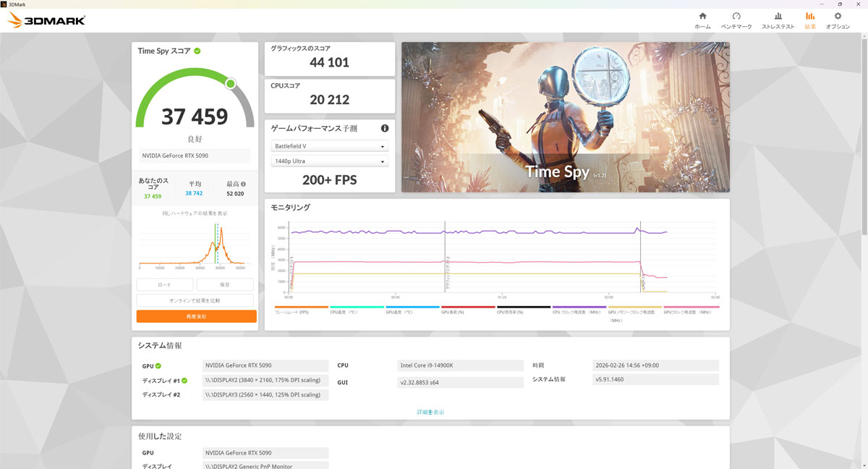Open the ベンチマーク benchmarks page

click(x=736, y=20)
